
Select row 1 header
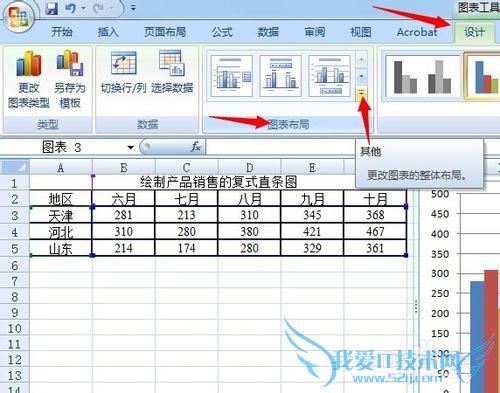pos(15,183)
